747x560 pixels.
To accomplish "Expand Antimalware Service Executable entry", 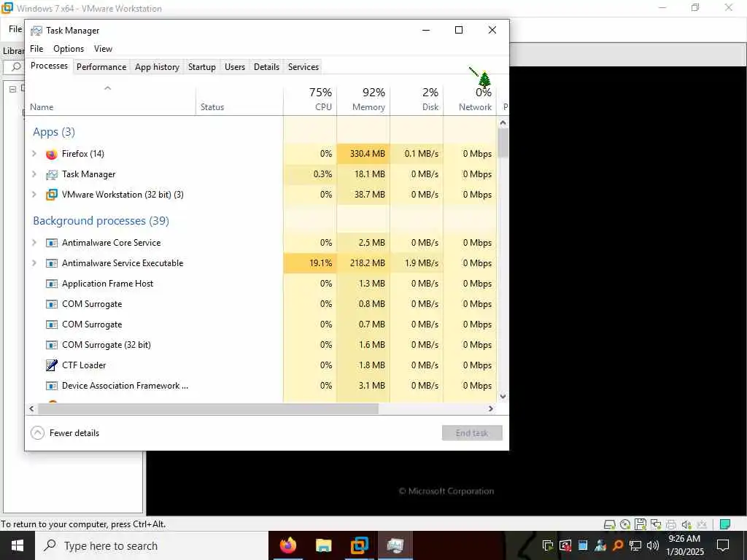I will (x=34, y=263).
